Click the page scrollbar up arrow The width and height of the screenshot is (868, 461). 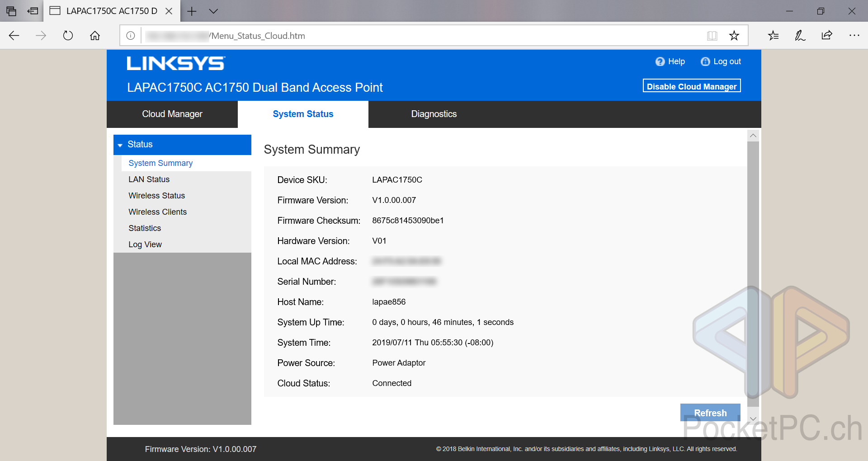coord(753,136)
